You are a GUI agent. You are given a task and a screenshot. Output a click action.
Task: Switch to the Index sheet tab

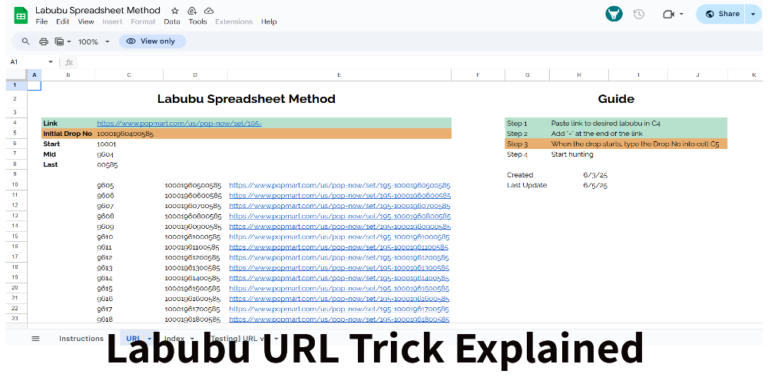(174, 338)
